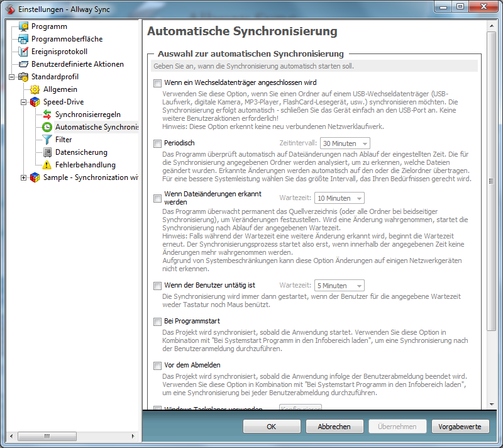Click the Ereignisprotokoll log icon
Image resolution: width=503 pixels, height=448 pixels.
(23, 52)
